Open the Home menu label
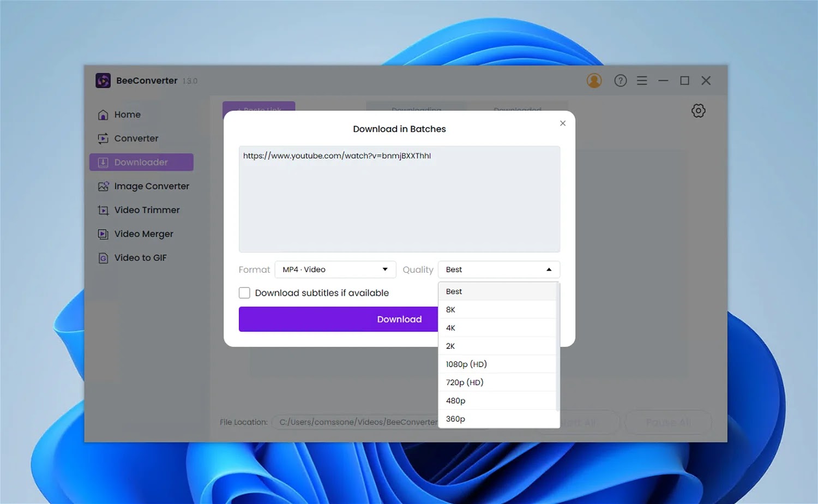Screen dimensions: 818x504 (x=128, y=115)
